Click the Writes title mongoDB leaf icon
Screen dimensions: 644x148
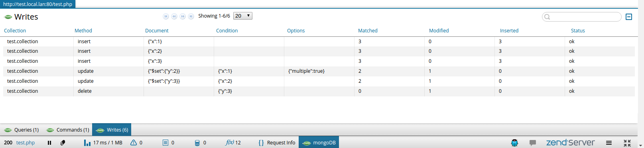click(x=8, y=17)
